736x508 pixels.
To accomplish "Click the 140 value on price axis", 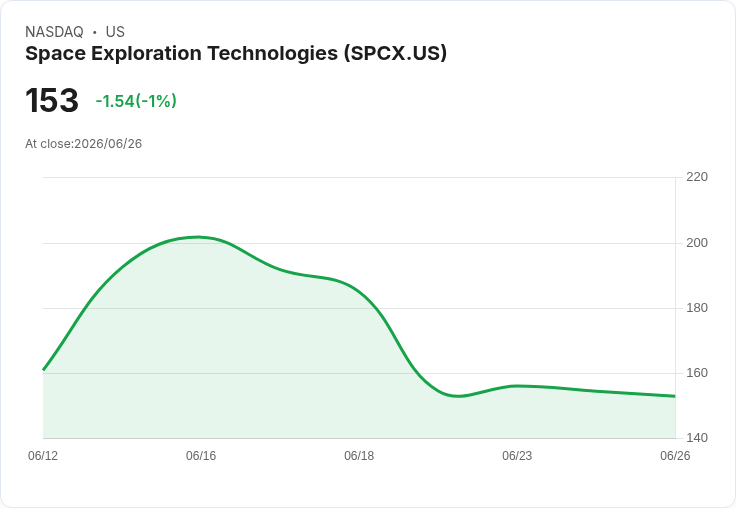I will [697, 438].
